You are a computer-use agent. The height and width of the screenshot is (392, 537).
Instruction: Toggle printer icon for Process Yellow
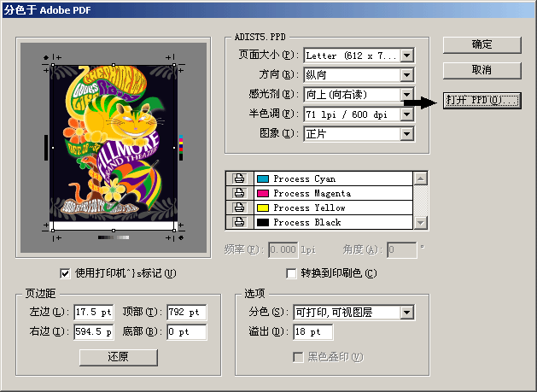pos(239,208)
